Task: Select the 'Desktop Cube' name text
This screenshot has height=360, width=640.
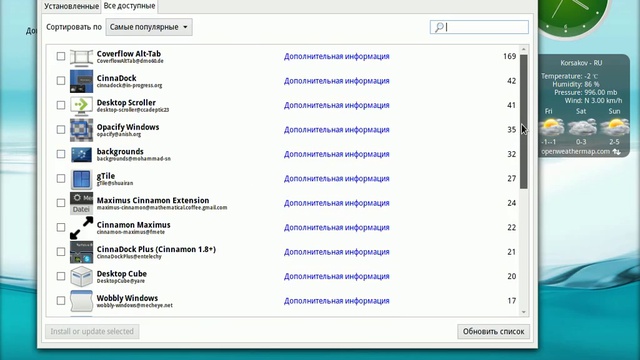Action: 122,274
